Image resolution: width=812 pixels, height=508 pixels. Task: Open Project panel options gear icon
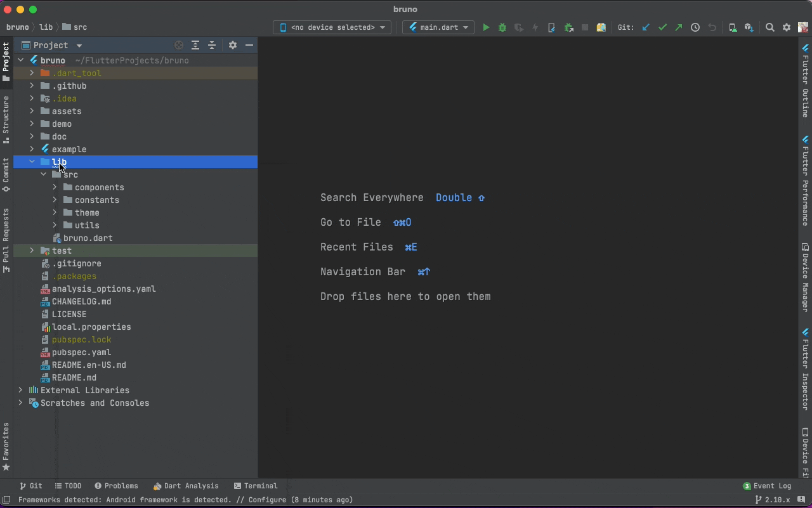click(x=233, y=45)
